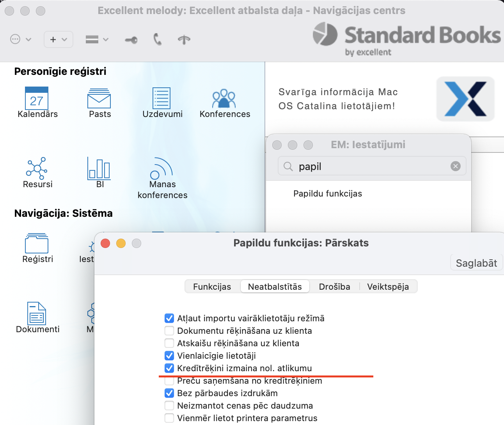Image resolution: width=504 pixels, height=425 pixels.
Task: Open the Konferences icon
Action: coord(224,99)
